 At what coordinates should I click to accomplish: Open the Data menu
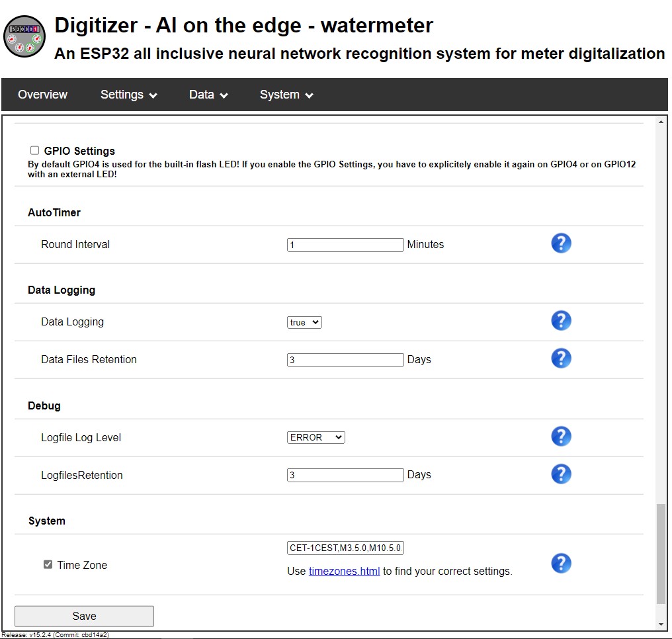pyautogui.click(x=208, y=95)
